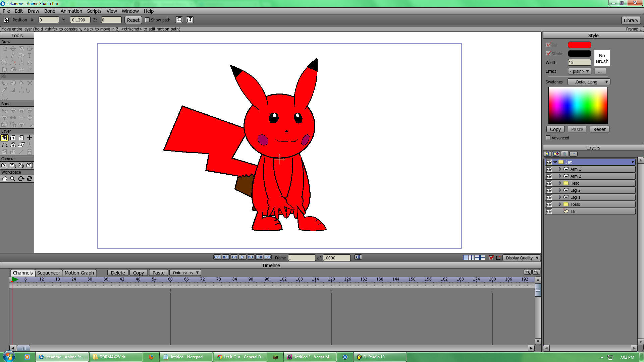
Task: Expand the Arm 1 bone layer
Action: (x=560, y=169)
